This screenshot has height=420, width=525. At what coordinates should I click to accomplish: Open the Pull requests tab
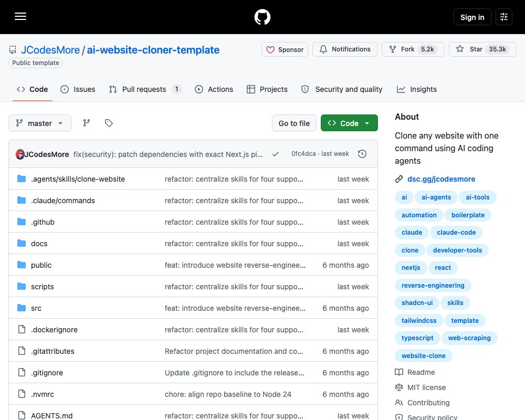pos(145,89)
